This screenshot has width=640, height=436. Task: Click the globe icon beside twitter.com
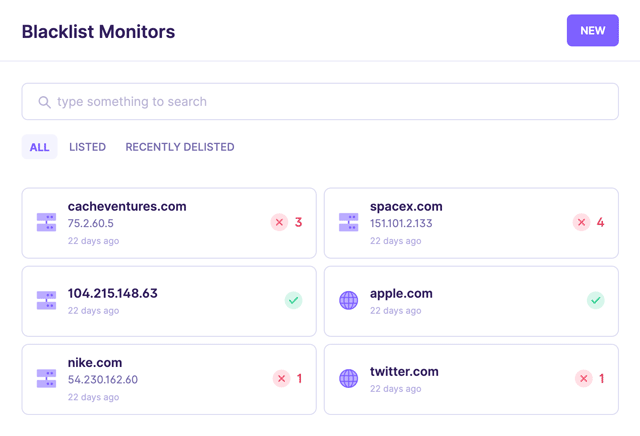click(x=348, y=378)
